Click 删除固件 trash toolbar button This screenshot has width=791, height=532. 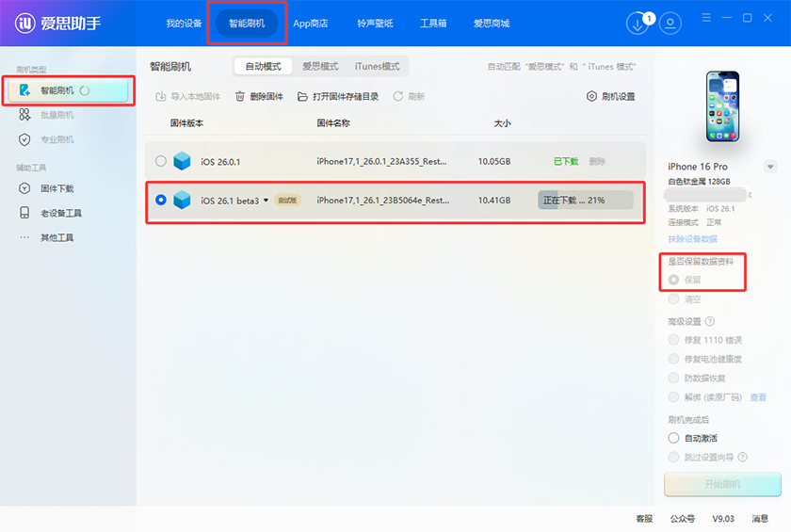[259, 96]
